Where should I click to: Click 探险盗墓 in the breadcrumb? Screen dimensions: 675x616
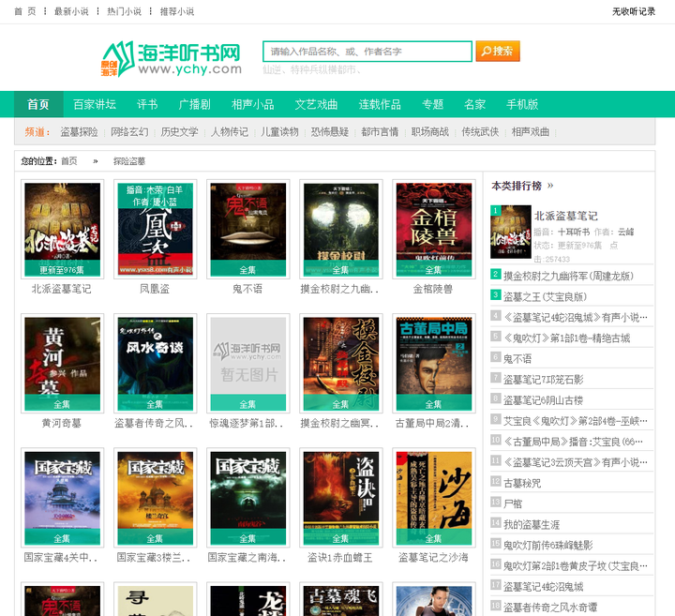click(x=129, y=161)
